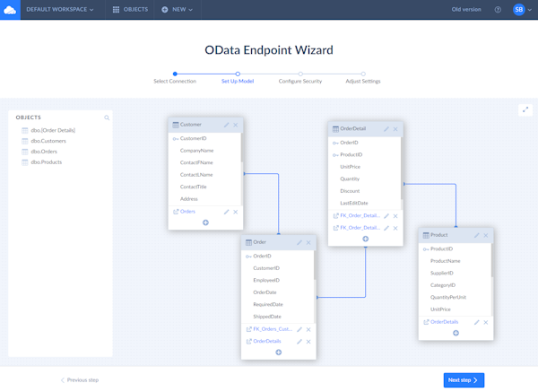Open the help question mark icon
Image resolution: width=538 pixels, height=392 pixels.
tap(498, 10)
